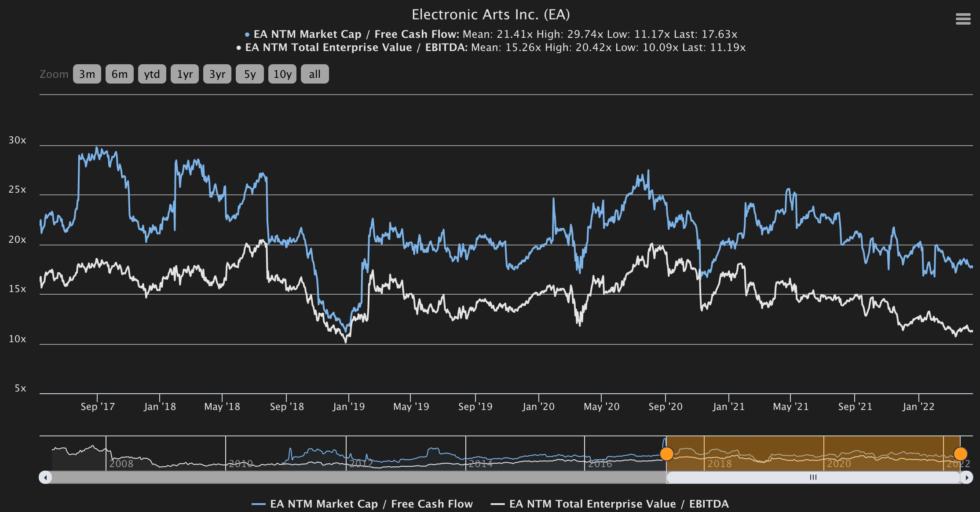Click the right orange navigator handle
980x512 pixels.
pos(960,453)
